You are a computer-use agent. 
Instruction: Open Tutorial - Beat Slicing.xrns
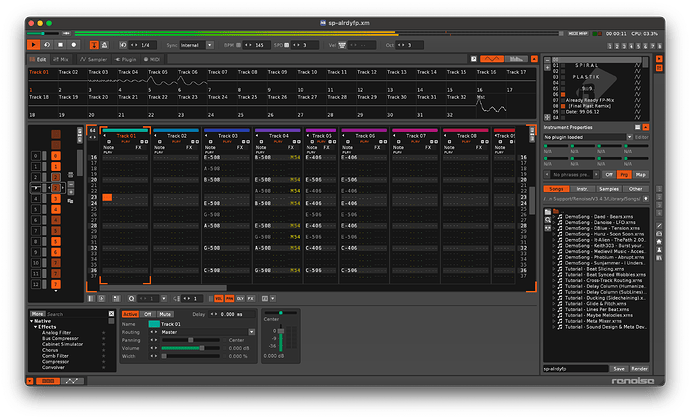click(x=594, y=269)
